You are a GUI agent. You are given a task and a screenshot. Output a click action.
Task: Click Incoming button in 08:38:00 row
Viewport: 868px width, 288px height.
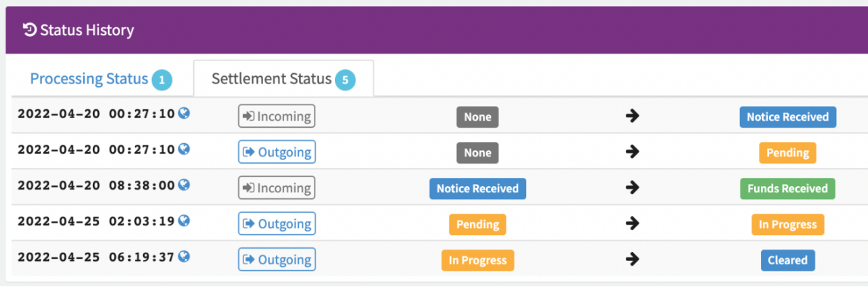pyautogui.click(x=277, y=188)
